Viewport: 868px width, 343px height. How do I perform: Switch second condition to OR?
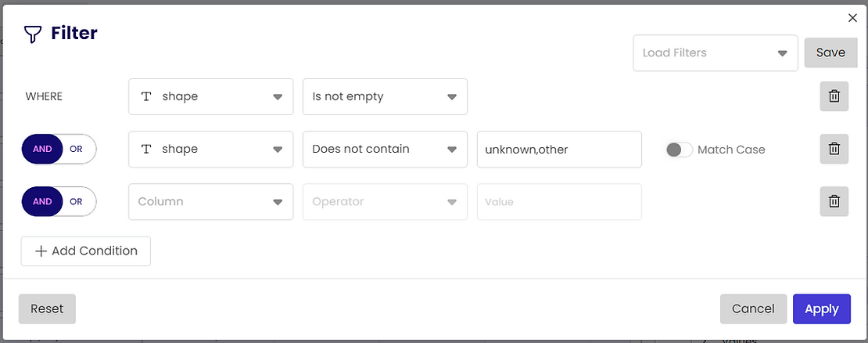[77, 149]
